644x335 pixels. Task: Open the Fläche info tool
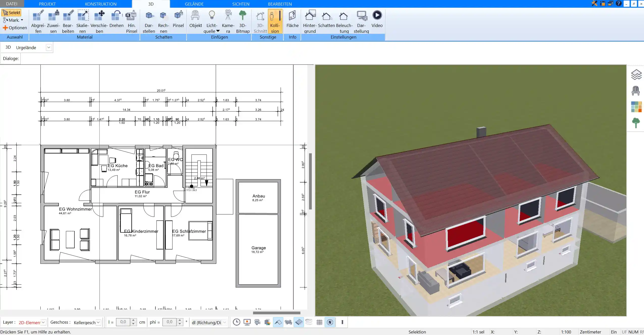[292, 19]
